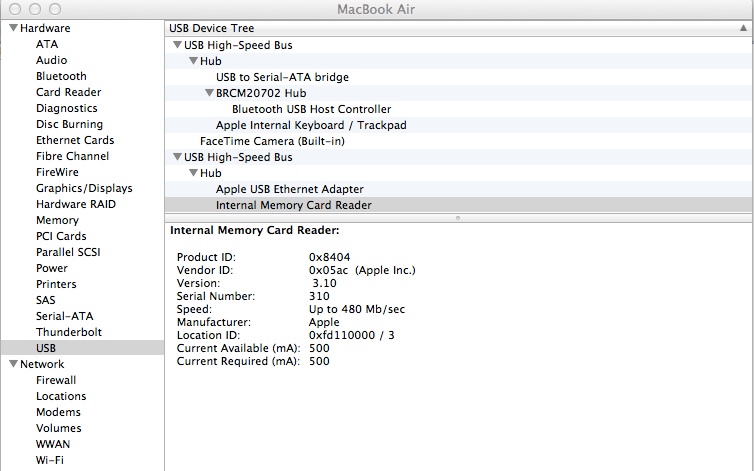Collapse the Hardware section triangle
The width and height of the screenshot is (754, 471).
(13, 28)
